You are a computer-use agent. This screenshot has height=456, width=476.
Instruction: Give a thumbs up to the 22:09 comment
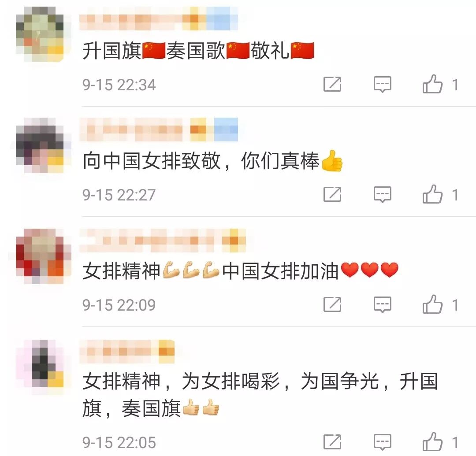click(432, 304)
